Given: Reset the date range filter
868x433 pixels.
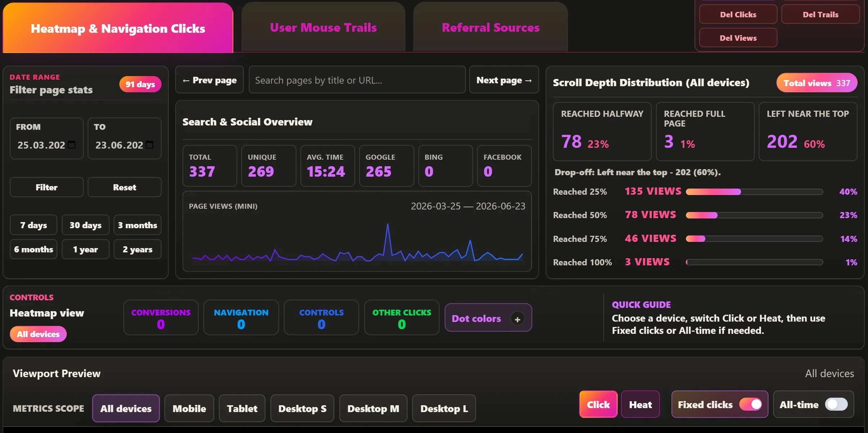Looking at the screenshot, I should [124, 187].
